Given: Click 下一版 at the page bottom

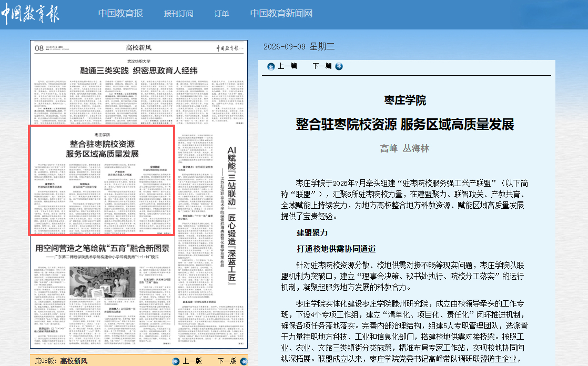Looking at the screenshot, I should click(x=227, y=361).
